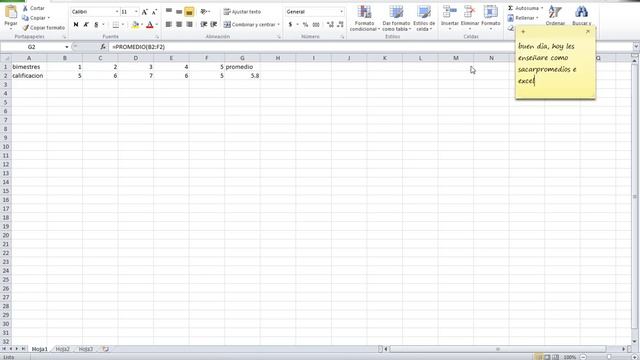The width and height of the screenshot is (640, 360).
Task: Toggle align text left
Action: point(169,24)
